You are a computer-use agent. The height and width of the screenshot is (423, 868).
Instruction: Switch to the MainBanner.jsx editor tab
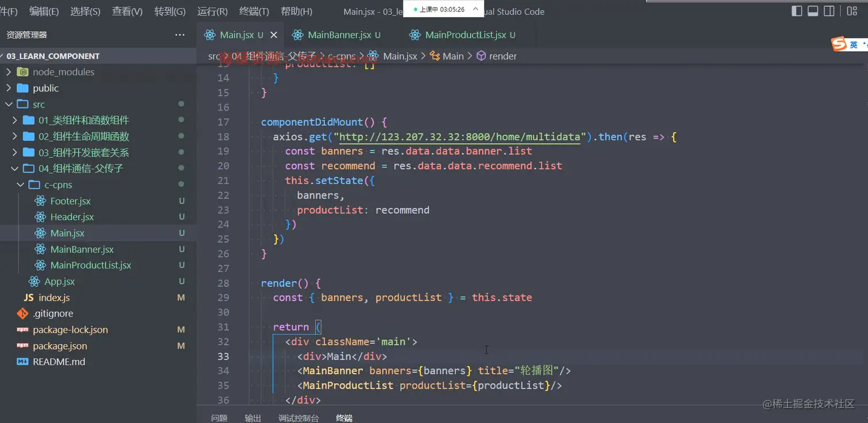point(339,35)
